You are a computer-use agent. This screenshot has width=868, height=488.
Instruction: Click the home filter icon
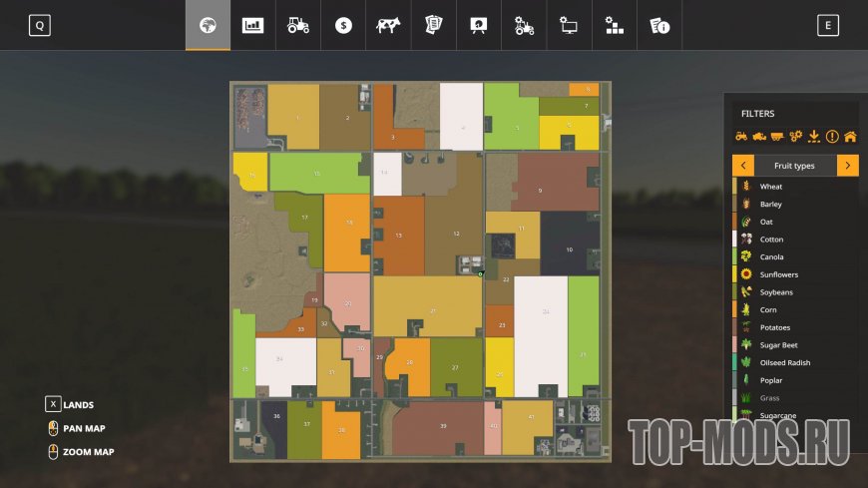tap(850, 137)
